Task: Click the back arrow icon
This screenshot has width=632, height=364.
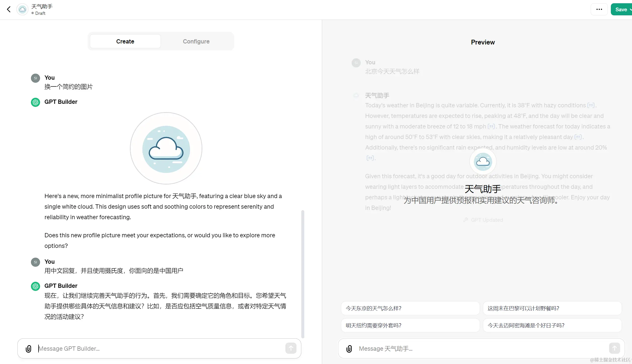Action: coord(9,10)
